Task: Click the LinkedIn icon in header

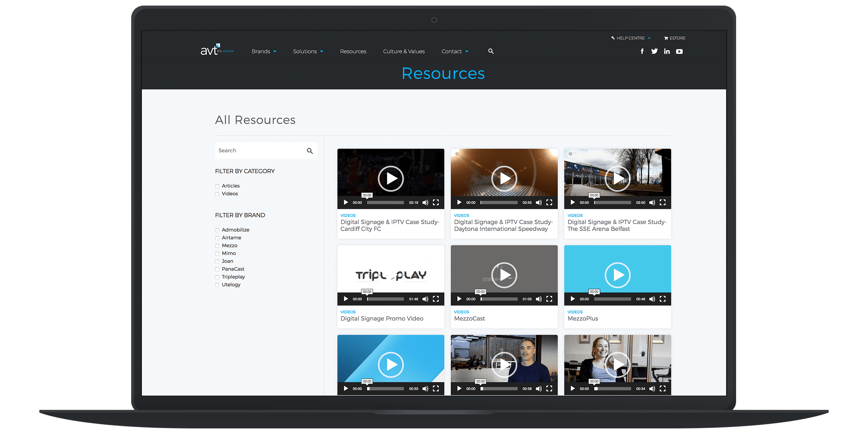Action: tap(667, 51)
